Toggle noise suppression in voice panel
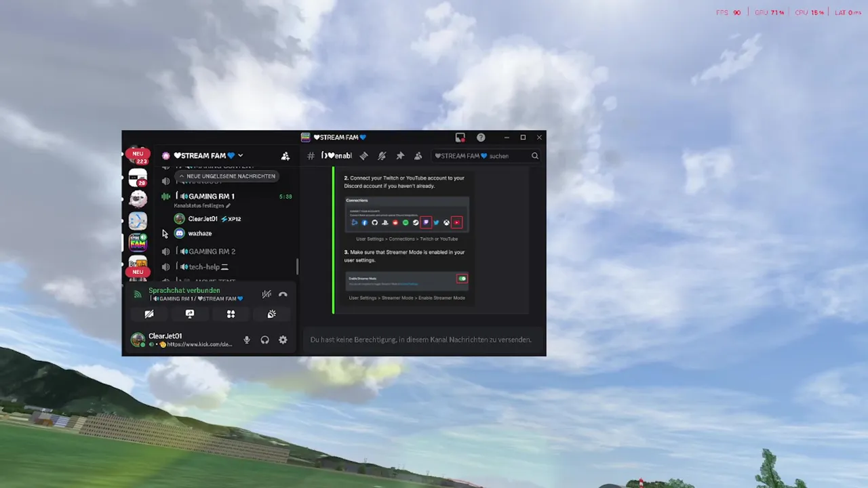 click(x=267, y=294)
